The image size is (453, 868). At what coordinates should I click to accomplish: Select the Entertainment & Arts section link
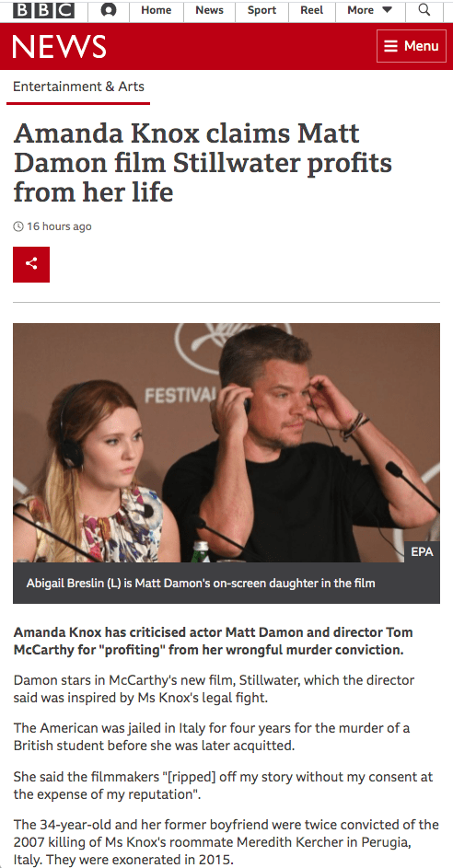pyautogui.click(x=78, y=87)
